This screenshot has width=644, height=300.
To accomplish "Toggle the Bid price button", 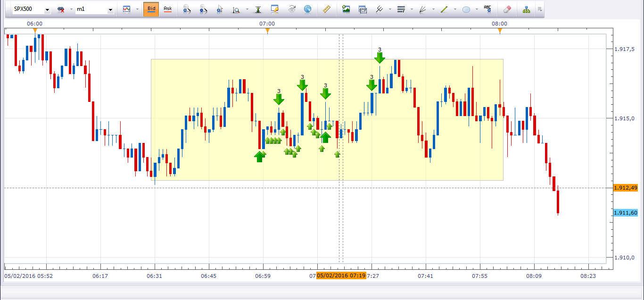I will pos(151,9).
